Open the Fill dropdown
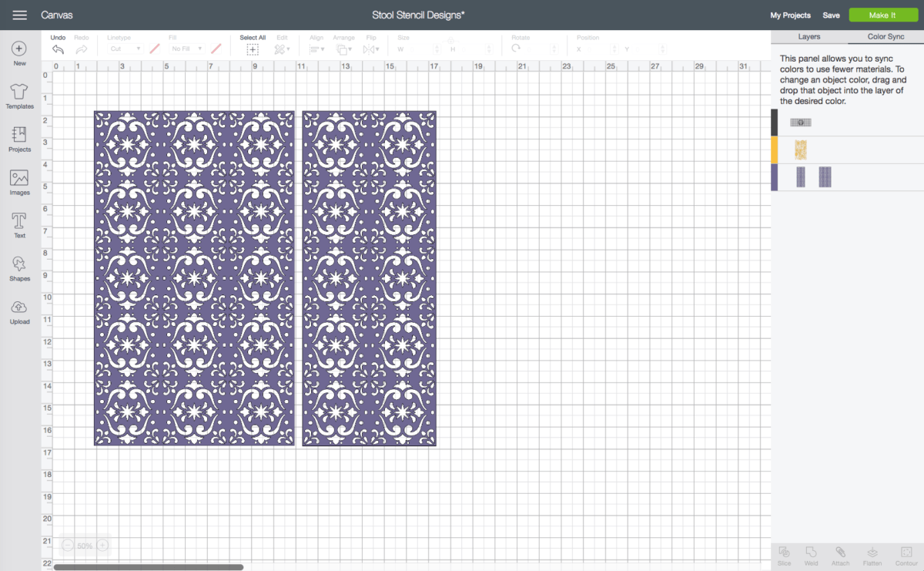Screen dimensions: 924x571 click(187, 49)
